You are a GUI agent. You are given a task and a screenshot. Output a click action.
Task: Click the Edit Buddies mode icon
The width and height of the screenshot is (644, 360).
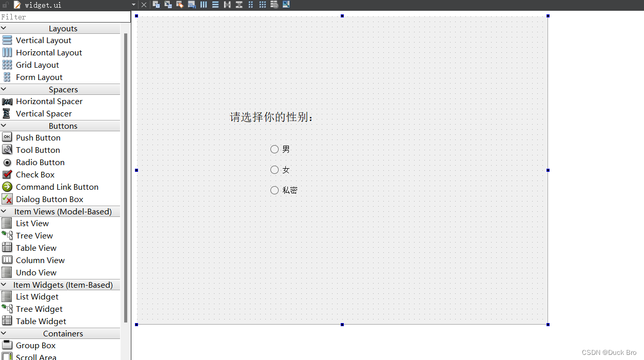(x=180, y=5)
